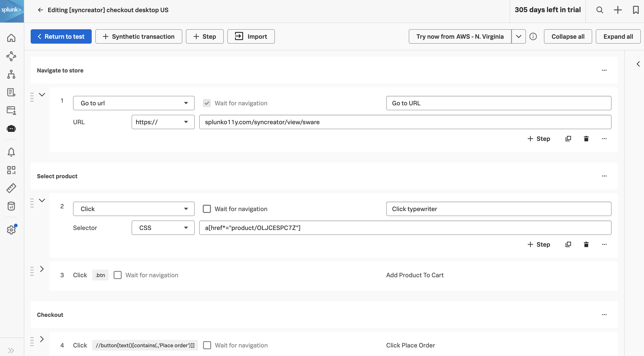
Task: Open the Dashboards grid sidebar icon
Action: (x=11, y=170)
